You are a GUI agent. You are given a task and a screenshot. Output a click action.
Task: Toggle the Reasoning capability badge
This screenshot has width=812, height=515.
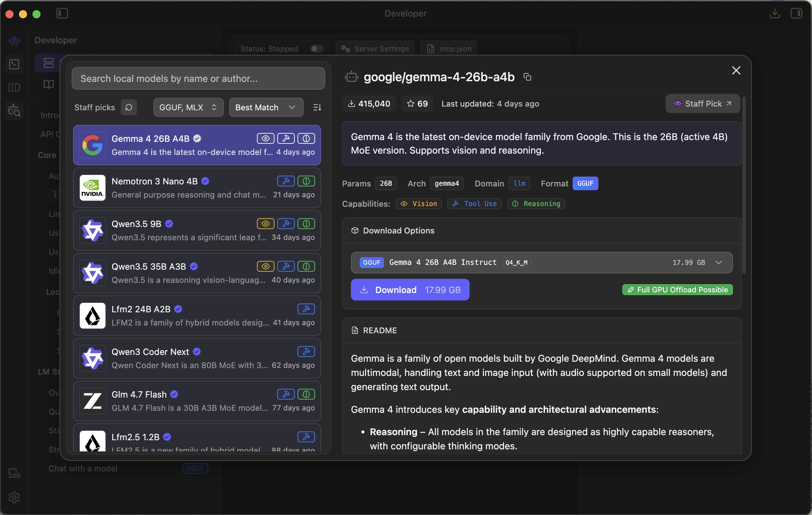point(536,204)
